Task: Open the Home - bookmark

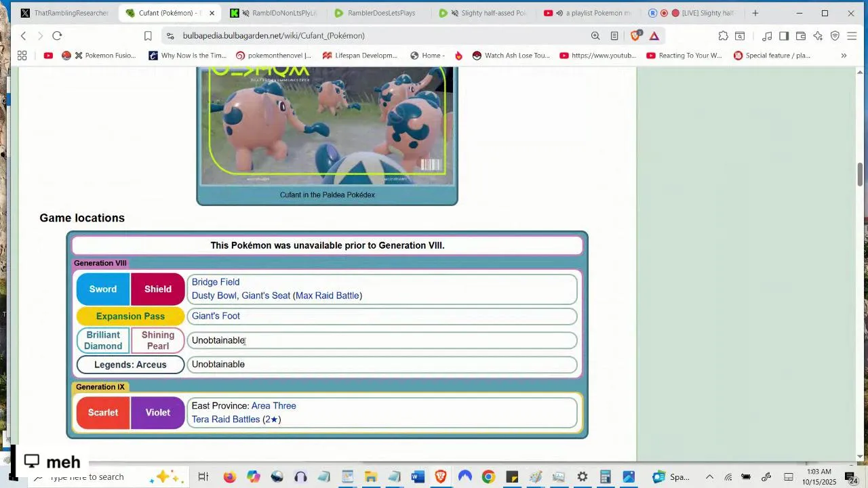Action: click(428, 56)
